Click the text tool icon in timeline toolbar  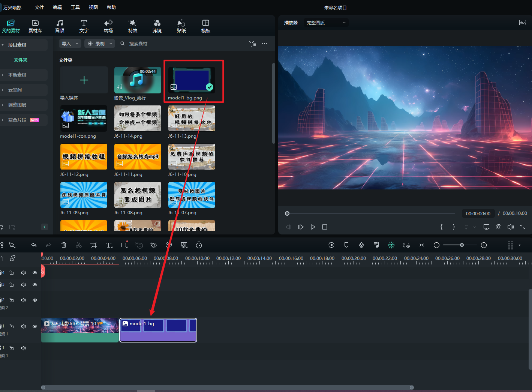(109, 245)
